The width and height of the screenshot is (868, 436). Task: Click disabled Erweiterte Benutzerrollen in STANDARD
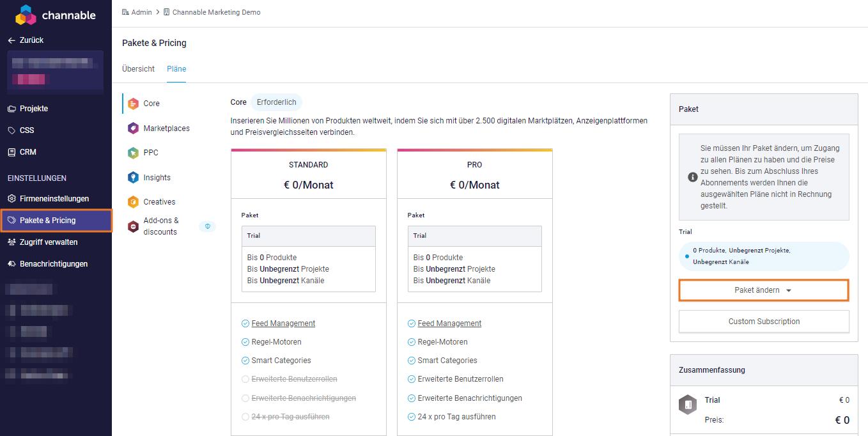coord(294,379)
